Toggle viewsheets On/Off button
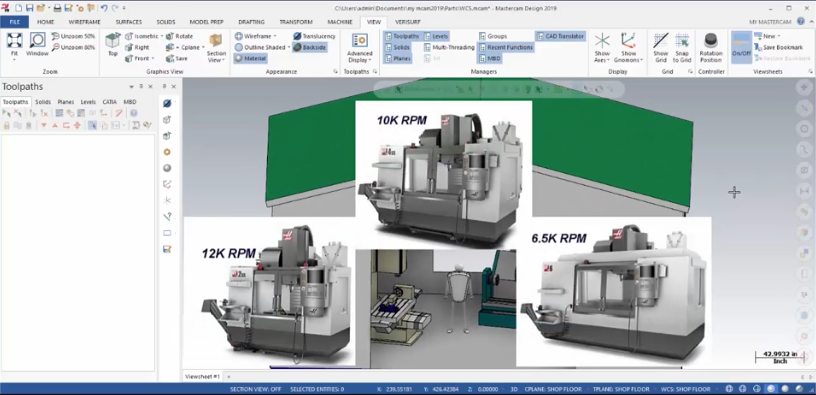The width and height of the screenshot is (816, 395). point(741,47)
